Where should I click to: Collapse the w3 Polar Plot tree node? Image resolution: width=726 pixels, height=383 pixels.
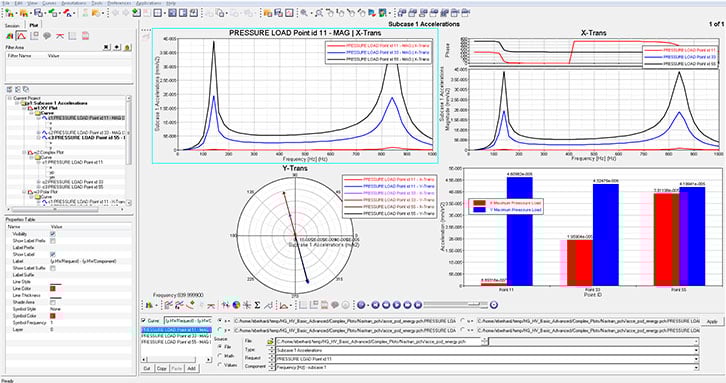coord(24,191)
